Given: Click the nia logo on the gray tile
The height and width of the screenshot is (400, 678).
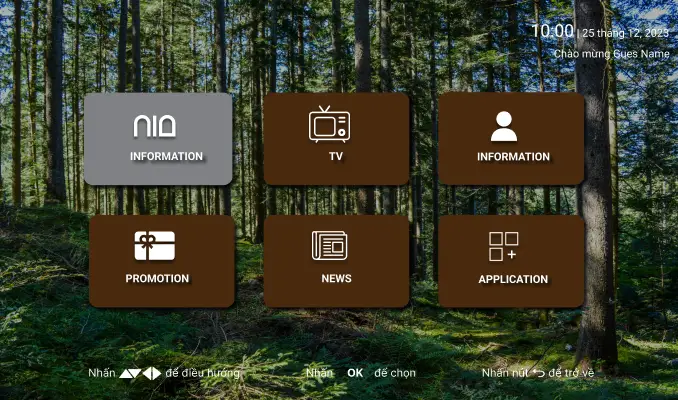Looking at the screenshot, I should tap(155, 126).
